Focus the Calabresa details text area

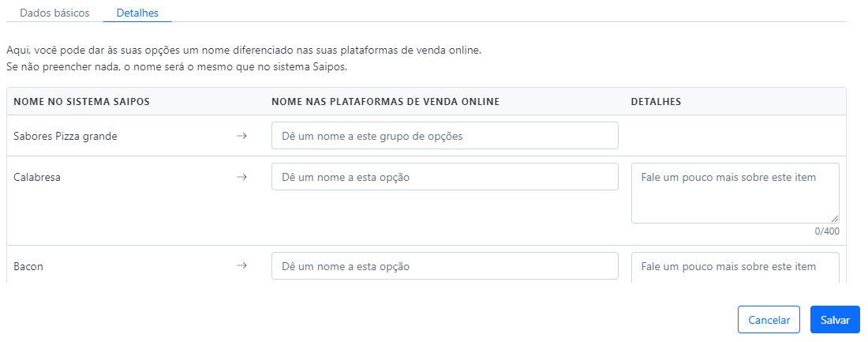coord(735,194)
